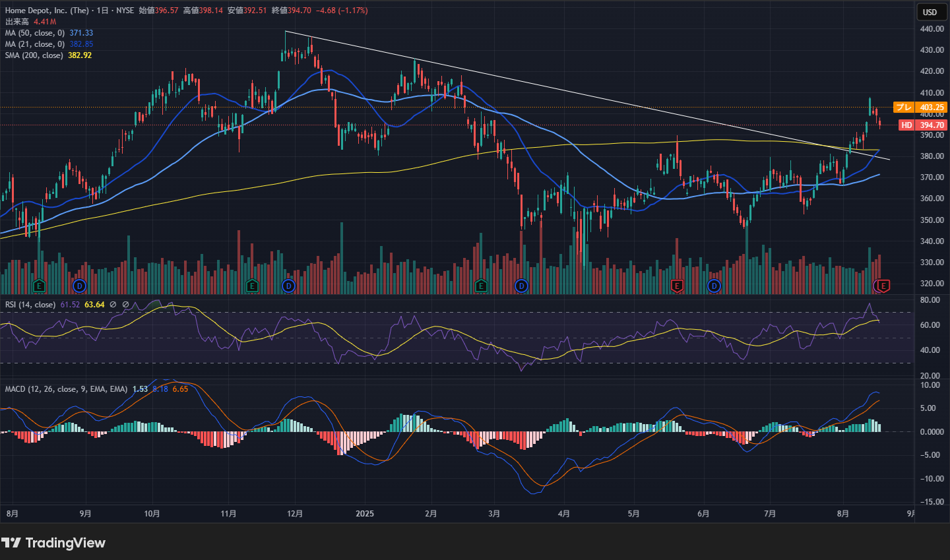This screenshot has height=560, width=950.
Task: Open the dividend D marker in mid-March
Action: click(521, 286)
